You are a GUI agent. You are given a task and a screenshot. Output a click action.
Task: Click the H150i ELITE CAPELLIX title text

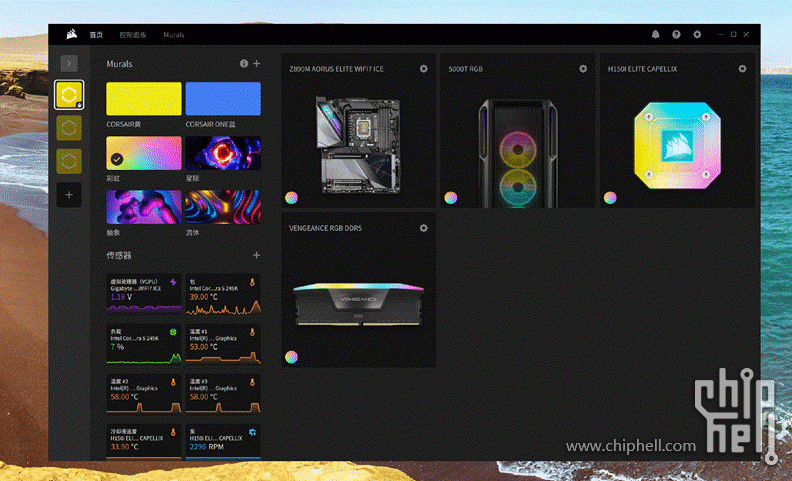point(642,69)
